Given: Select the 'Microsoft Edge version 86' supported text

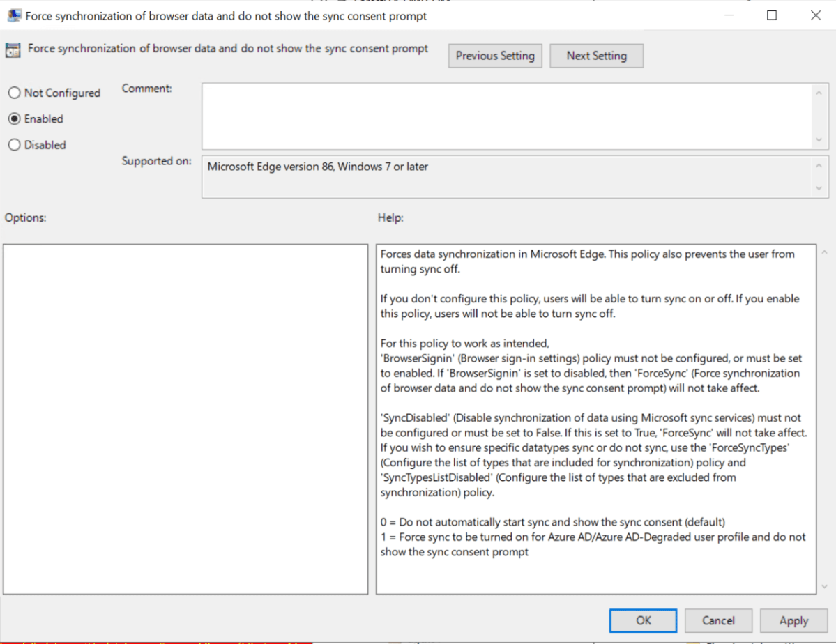Looking at the screenshot, I should (x=315, y=167).
